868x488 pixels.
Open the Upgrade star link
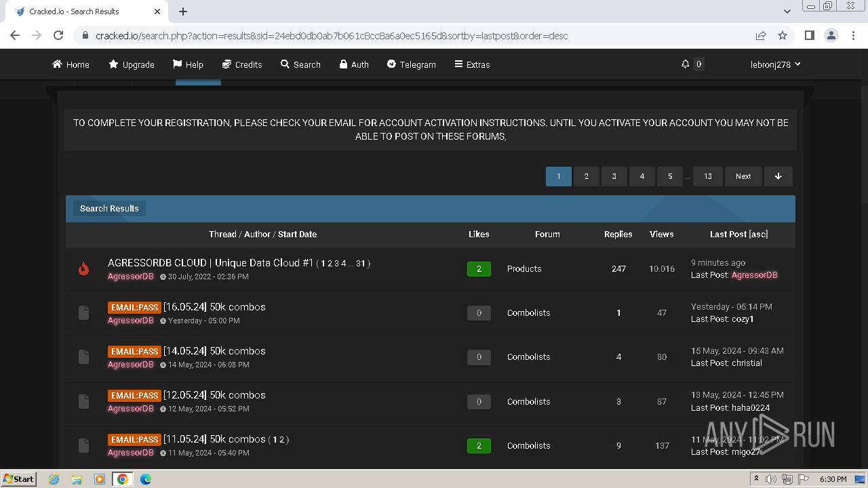coord(132,64)
